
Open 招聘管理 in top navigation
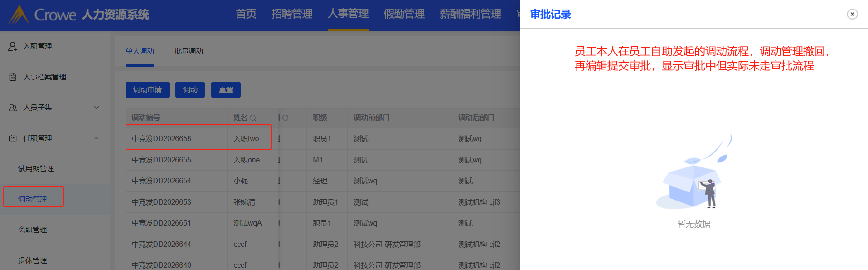[x=292, y=14]
